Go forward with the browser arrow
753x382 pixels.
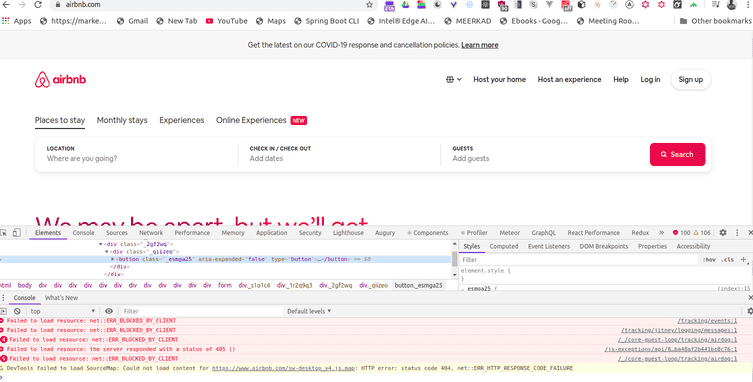pyautogui.click(x=22, y=5)
